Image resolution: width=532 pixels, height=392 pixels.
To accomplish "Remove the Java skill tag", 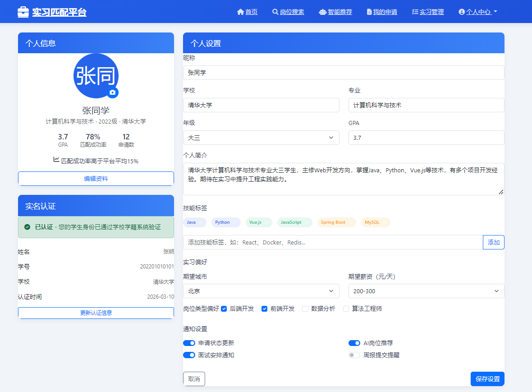I will point(202,222).
